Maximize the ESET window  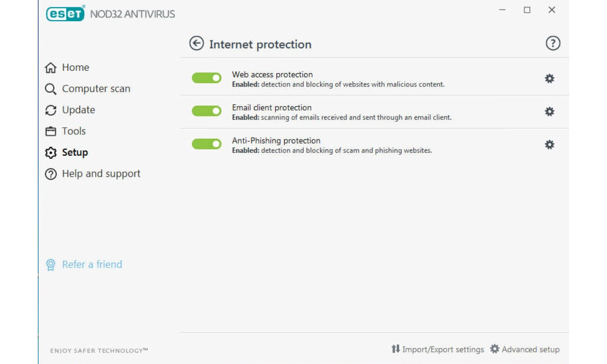coord(527,10)
